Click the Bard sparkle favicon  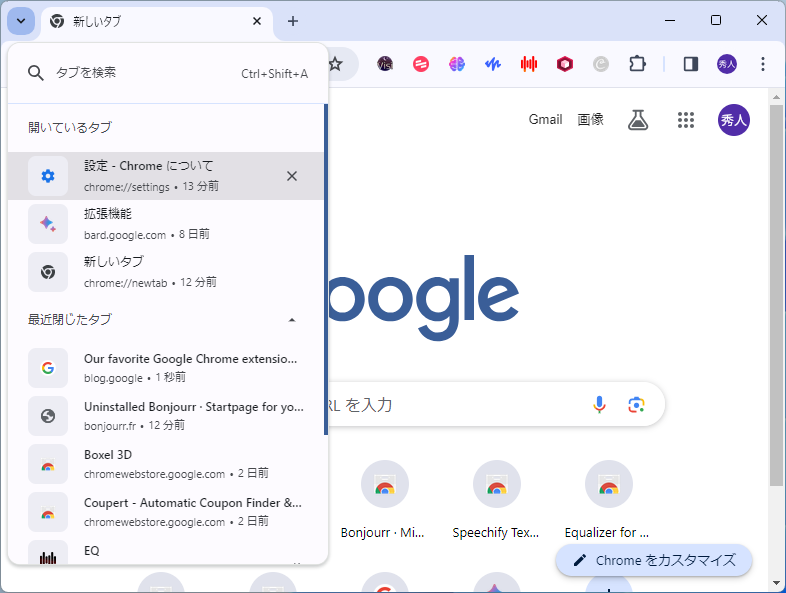point(48,224)
